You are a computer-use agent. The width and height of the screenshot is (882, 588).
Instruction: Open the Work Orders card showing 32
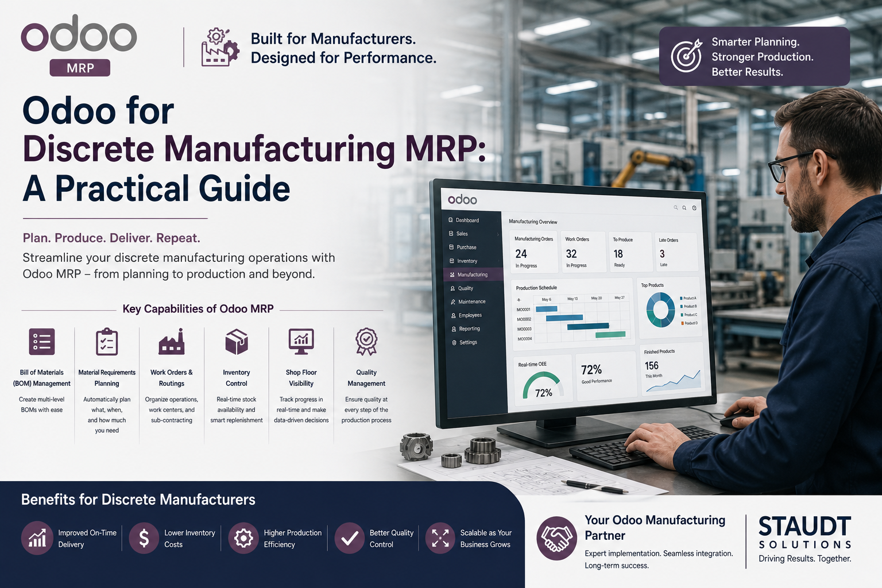coord(583,252)
